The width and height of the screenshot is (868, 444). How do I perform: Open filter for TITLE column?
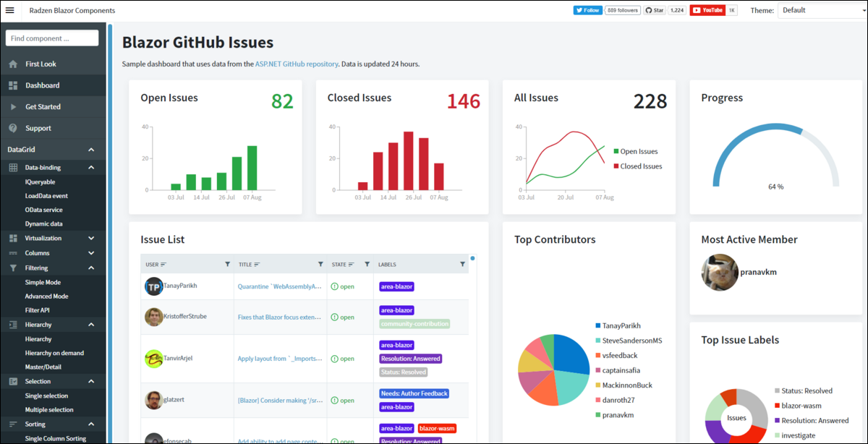click(x=320, y=265)
